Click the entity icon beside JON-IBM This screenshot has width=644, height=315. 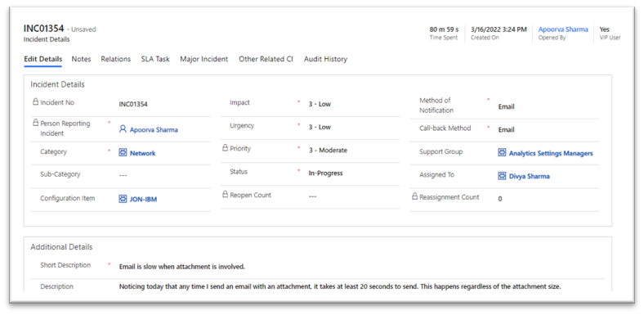(x=123, y=199)
